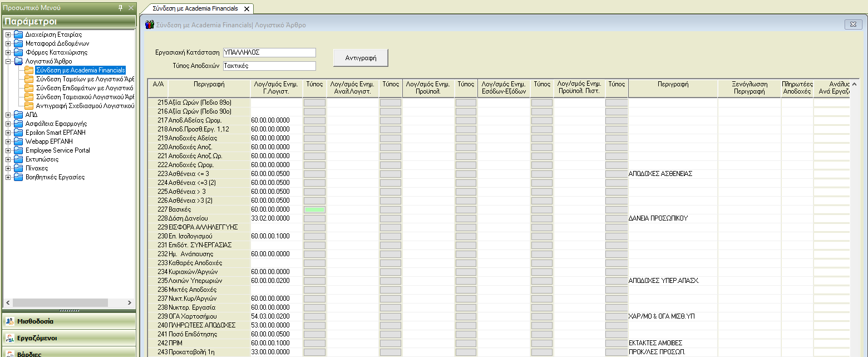
Task: Expand the ΑΠΔ tree node
Action: tap(8, 115)
